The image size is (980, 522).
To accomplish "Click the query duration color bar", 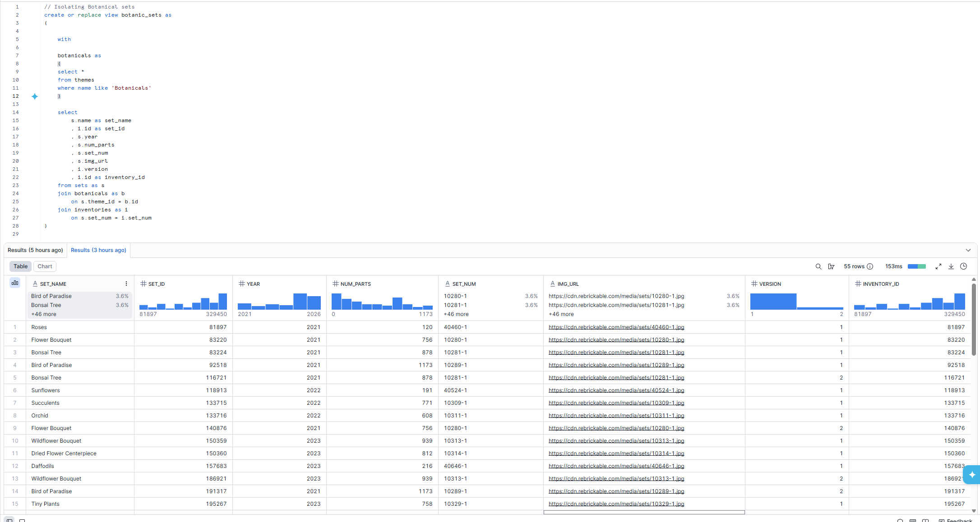I will pos(916,266).
